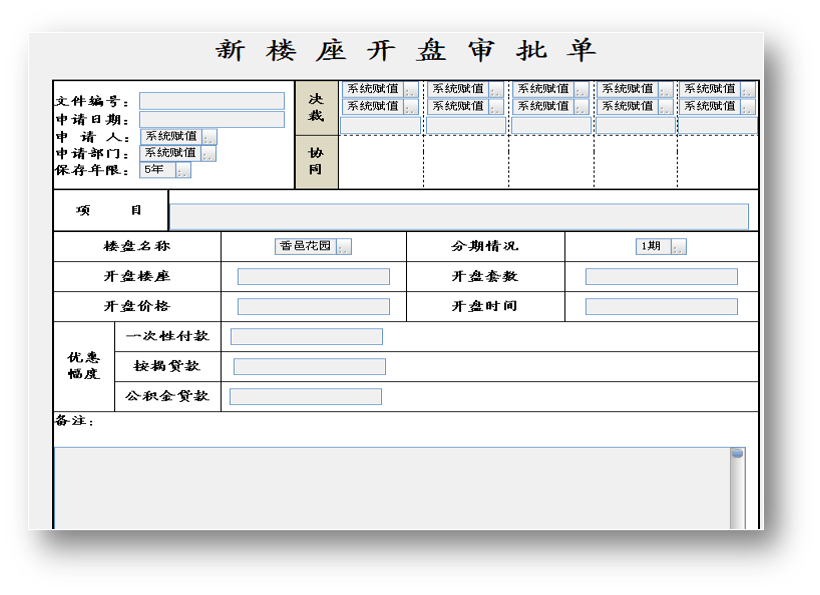The image size is (820, 595).
Task: Open fourth 决裁 column top-row value picker
Action: tap(663, 89)
